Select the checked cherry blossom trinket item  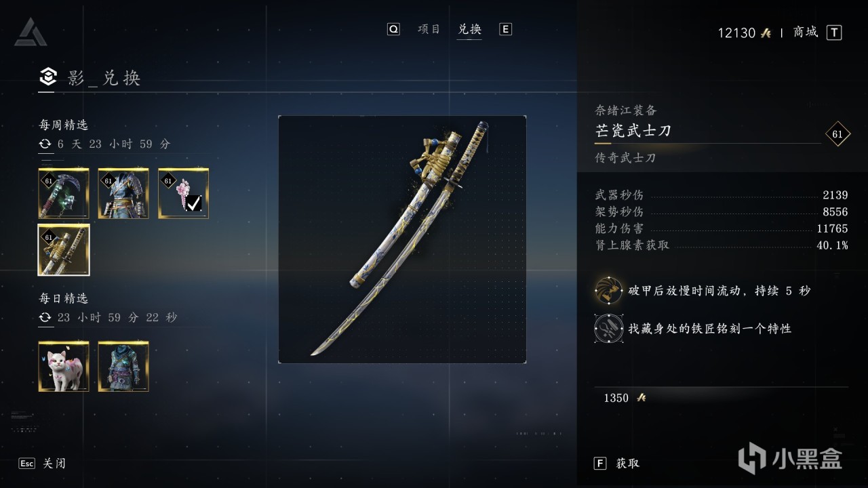pos(184,193)
